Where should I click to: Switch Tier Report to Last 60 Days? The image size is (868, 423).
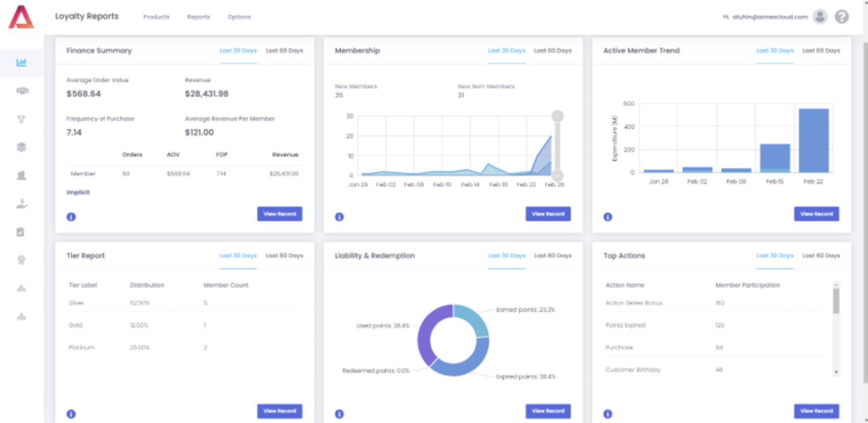tap(285, 255)
